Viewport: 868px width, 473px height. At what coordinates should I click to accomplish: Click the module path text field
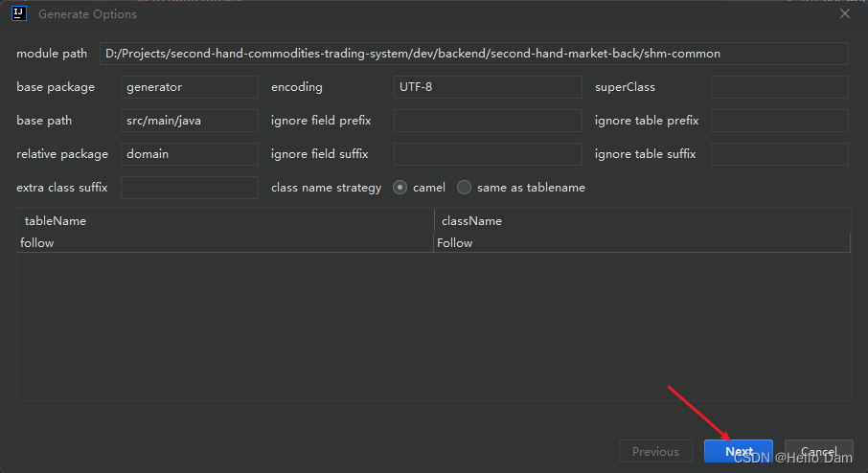point(474,54)
